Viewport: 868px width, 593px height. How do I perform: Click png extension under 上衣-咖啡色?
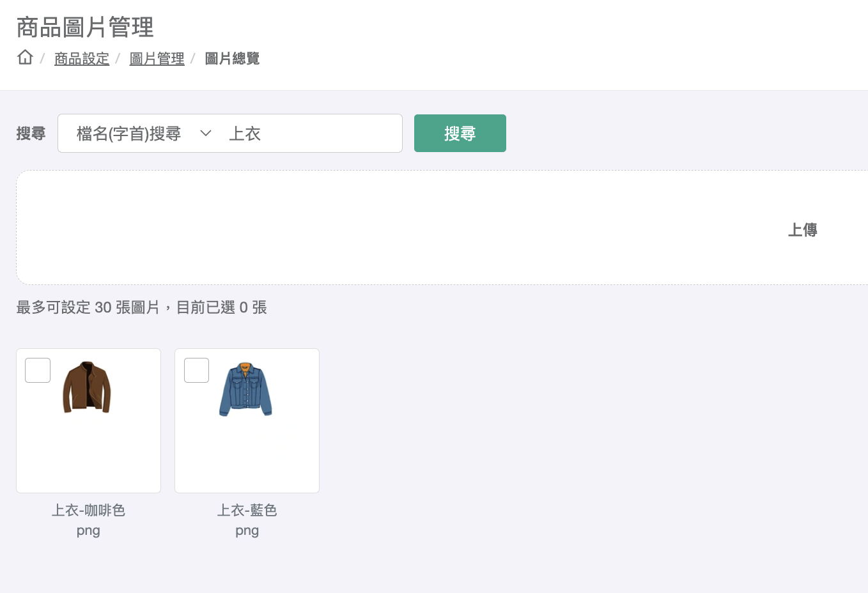(x=88, y=530)
